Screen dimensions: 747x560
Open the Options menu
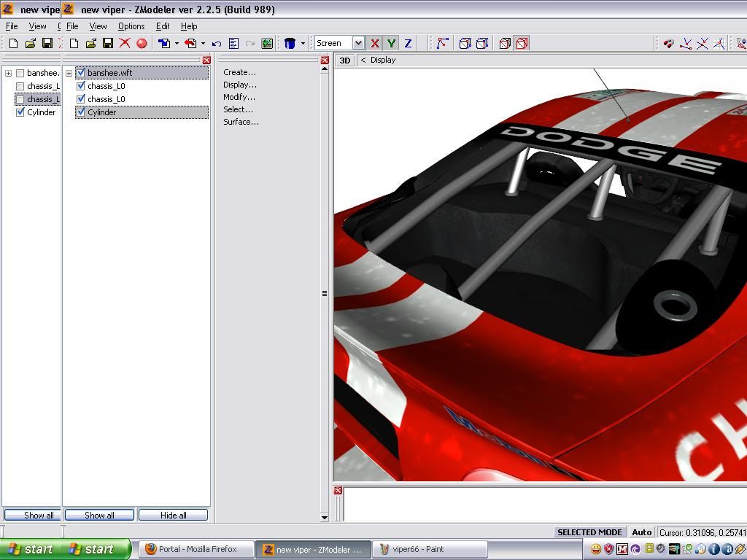coord(131,26)
